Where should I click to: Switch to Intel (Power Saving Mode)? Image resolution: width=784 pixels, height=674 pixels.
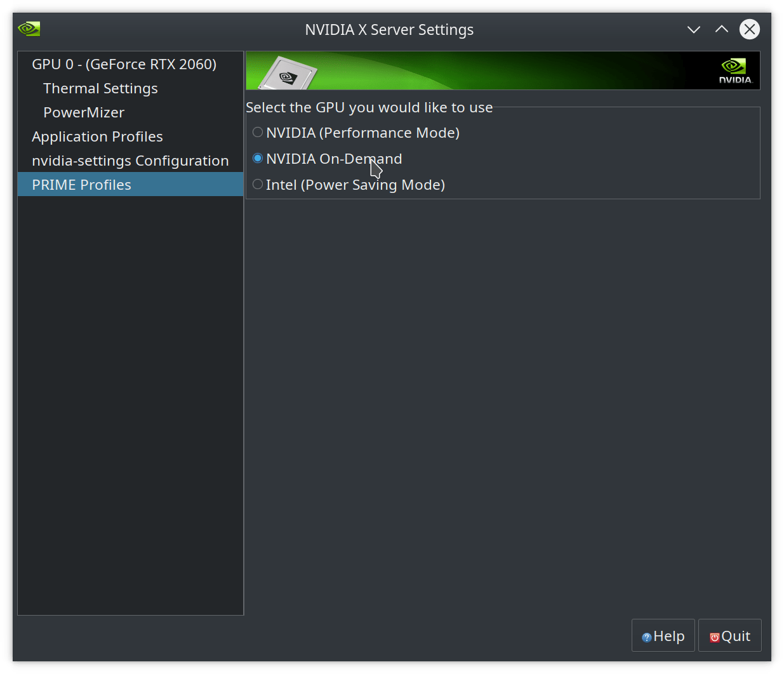(258, 185)
